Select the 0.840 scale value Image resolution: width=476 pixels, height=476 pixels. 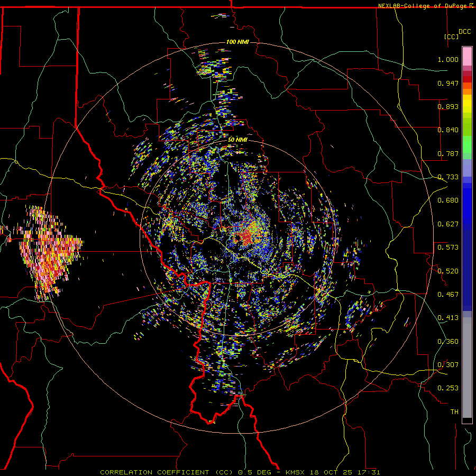448,130
